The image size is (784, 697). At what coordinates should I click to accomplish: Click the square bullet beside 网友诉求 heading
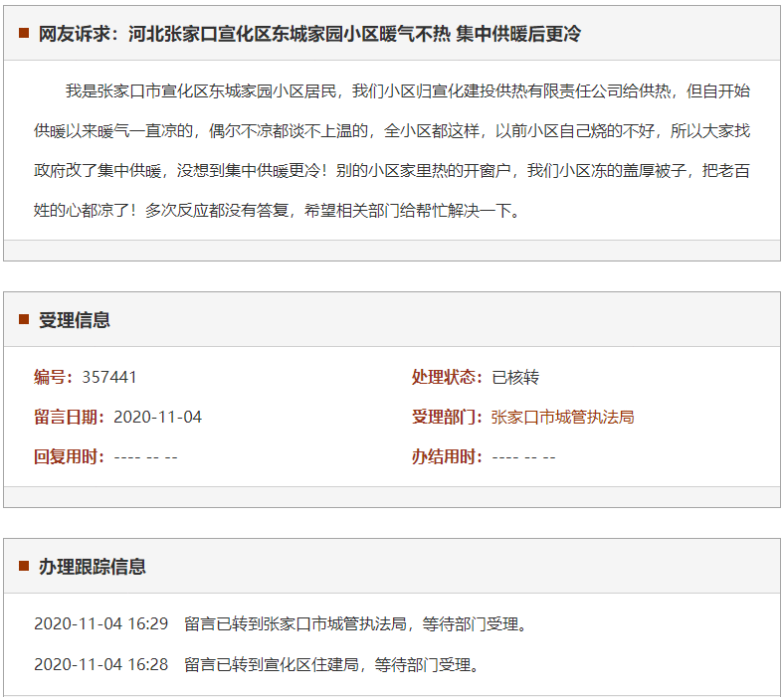point(24,34)
